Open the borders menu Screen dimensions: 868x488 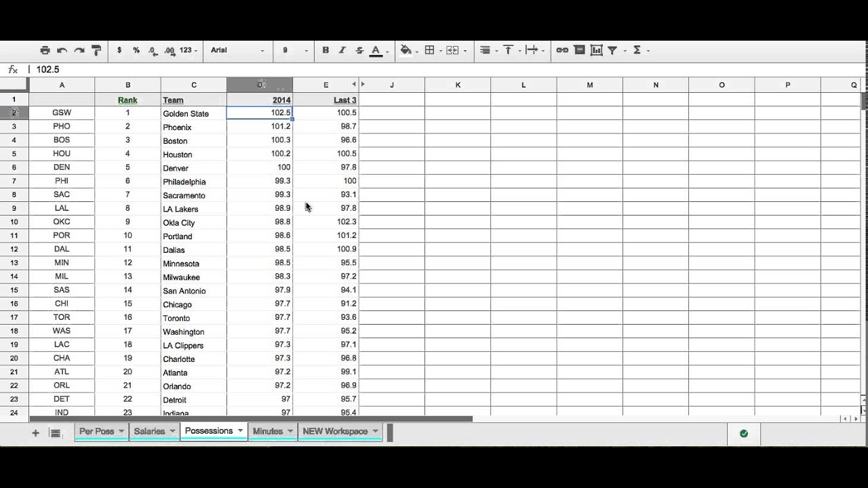(x=429, y=50)
